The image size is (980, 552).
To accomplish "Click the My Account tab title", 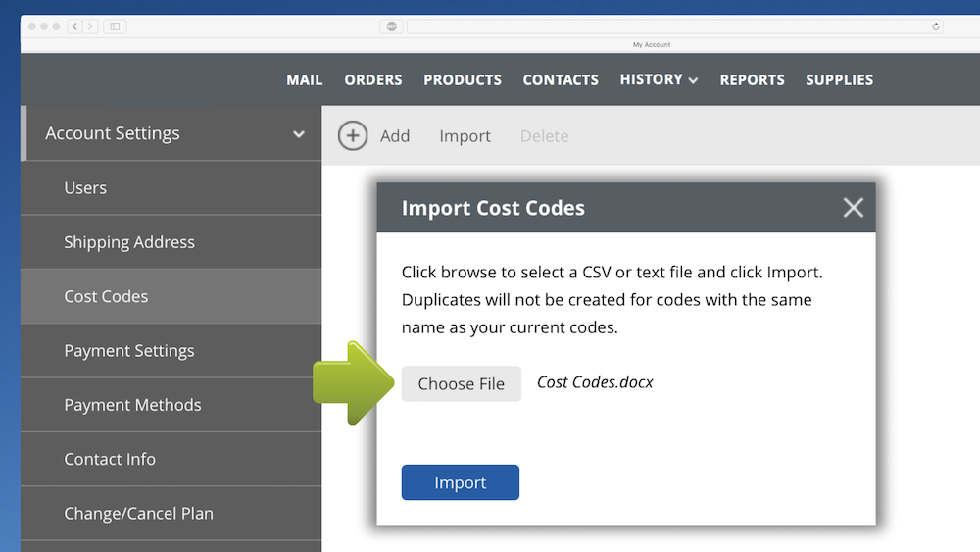I will [652, 44].
